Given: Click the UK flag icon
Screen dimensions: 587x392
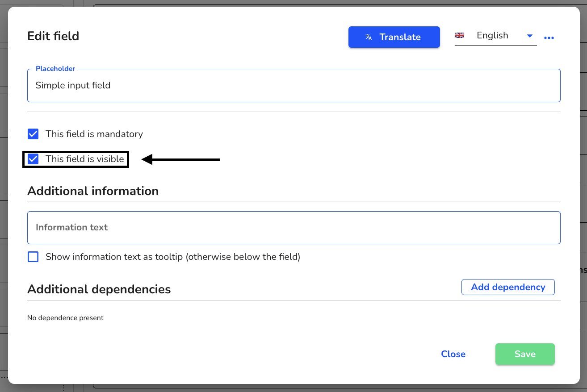Looking at the screenshot, I should tap(460, 36).
